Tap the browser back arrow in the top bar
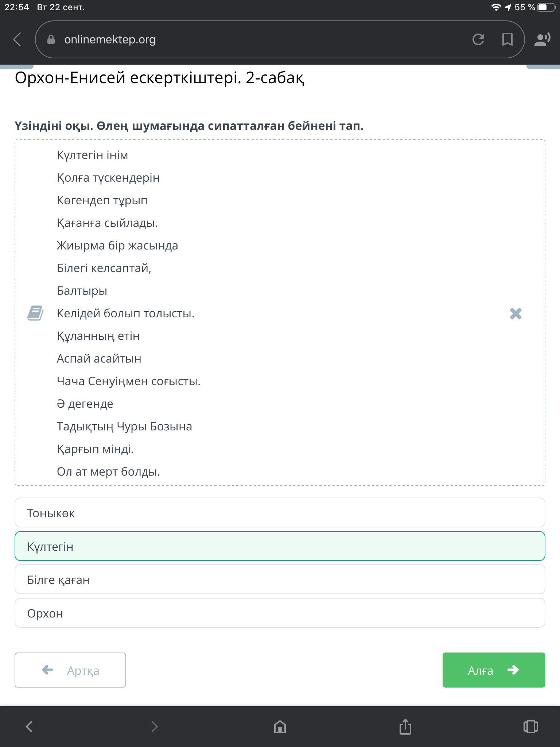The width and height of the screenshot is (560, 747). (x=17, y=39)
